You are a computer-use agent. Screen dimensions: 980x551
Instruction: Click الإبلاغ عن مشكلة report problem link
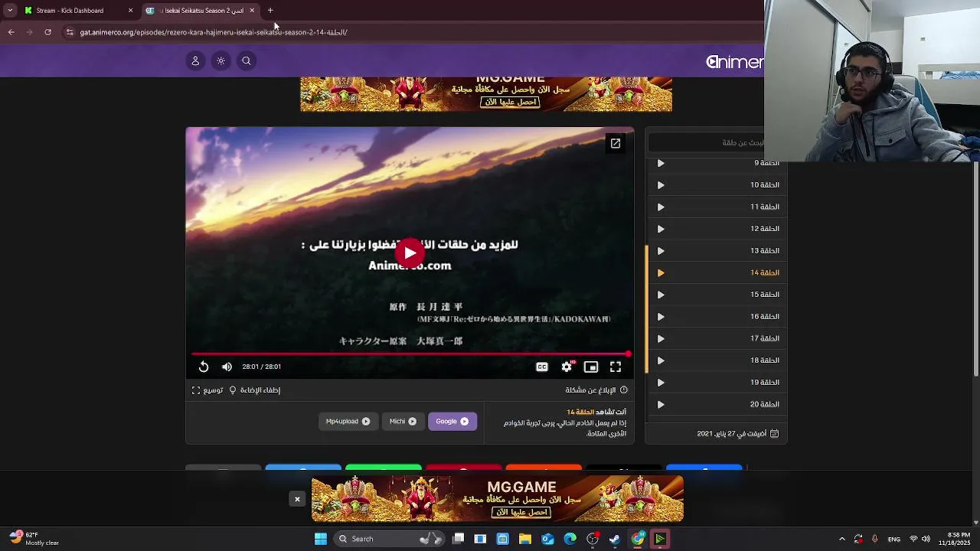(x=596, y=390)
